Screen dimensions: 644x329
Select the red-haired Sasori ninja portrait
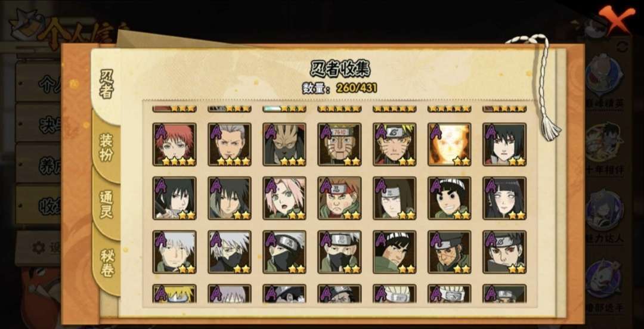coord(174,144)
